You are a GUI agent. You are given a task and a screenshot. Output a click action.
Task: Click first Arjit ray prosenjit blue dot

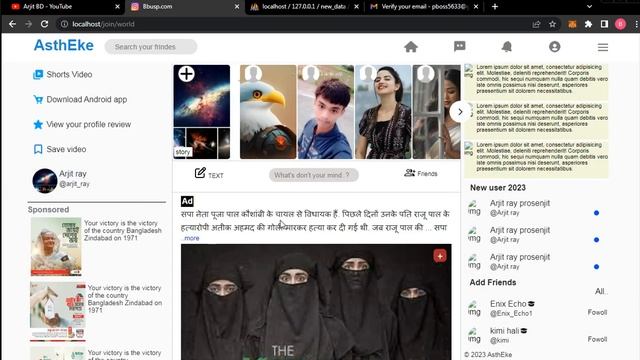click(596, 213)
